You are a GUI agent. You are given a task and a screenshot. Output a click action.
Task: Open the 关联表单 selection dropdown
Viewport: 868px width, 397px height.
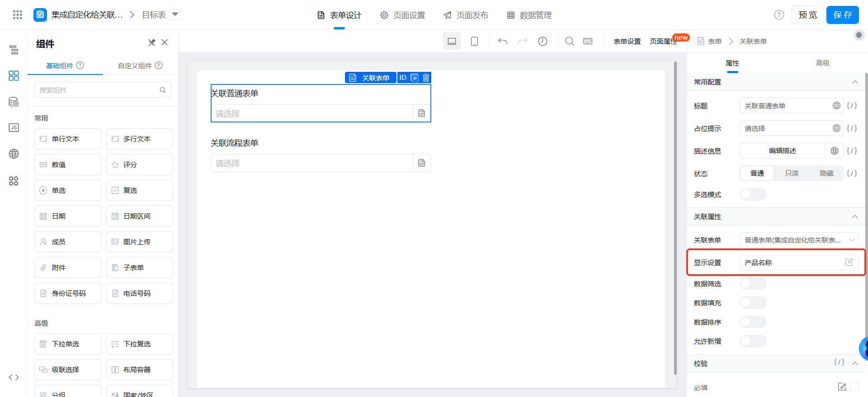point(799,240)
